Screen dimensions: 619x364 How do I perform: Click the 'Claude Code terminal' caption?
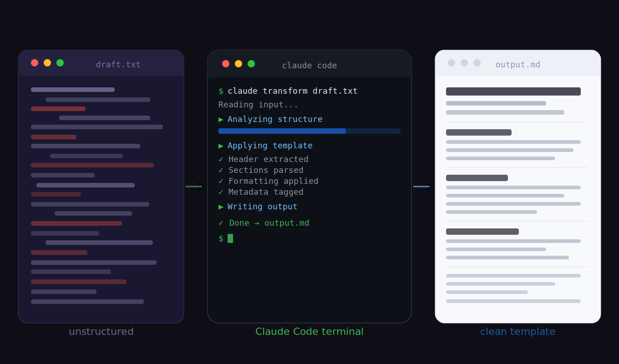pos(309,332)
